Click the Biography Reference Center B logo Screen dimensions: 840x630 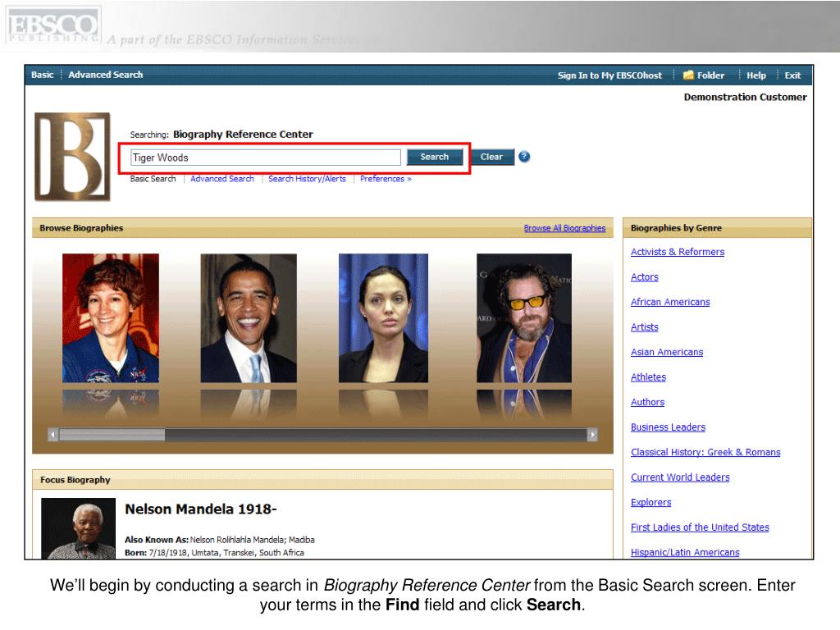(72, 157)
